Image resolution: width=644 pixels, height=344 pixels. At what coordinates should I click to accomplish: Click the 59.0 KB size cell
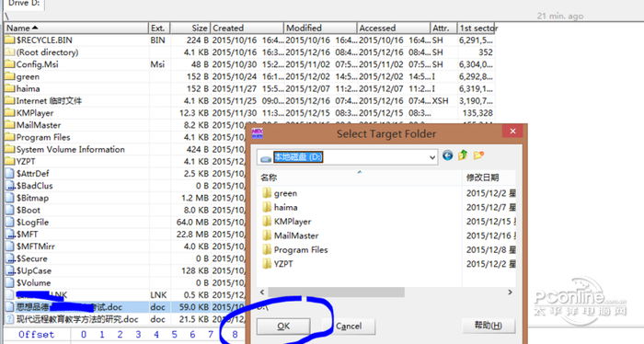(194, 307)
